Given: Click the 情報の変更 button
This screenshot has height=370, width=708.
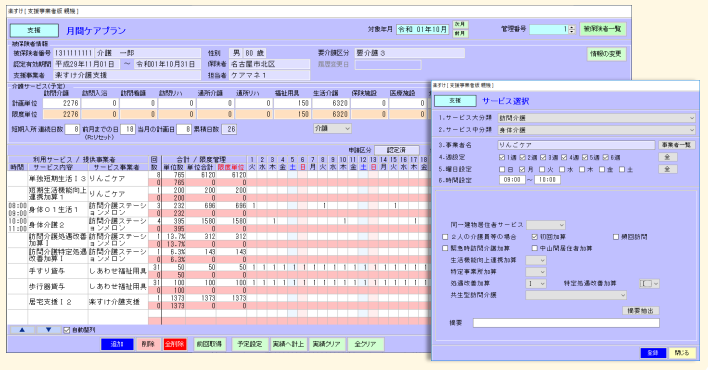Looking at the screenshot, I should (606, 54).
